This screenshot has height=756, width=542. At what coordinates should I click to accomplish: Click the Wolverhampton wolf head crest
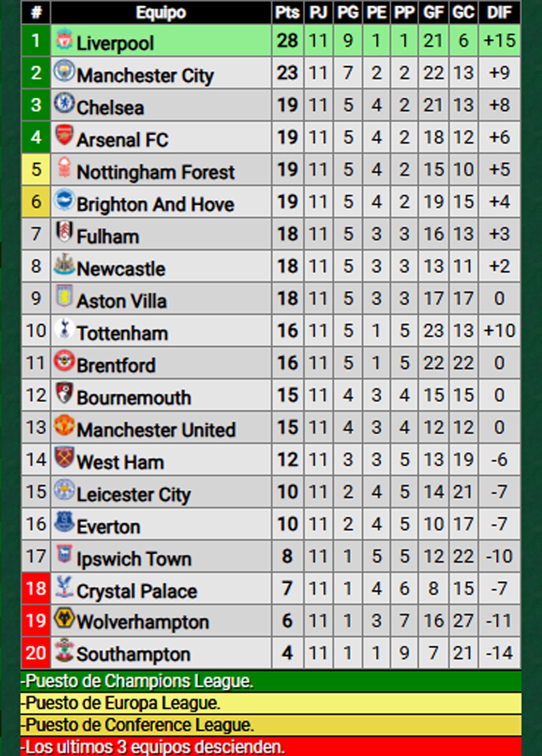pos(64,618)
